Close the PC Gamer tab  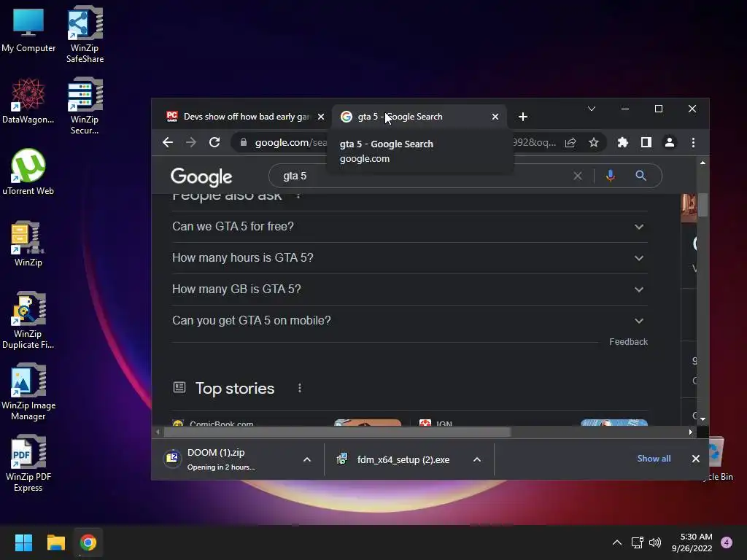[321, 117]
